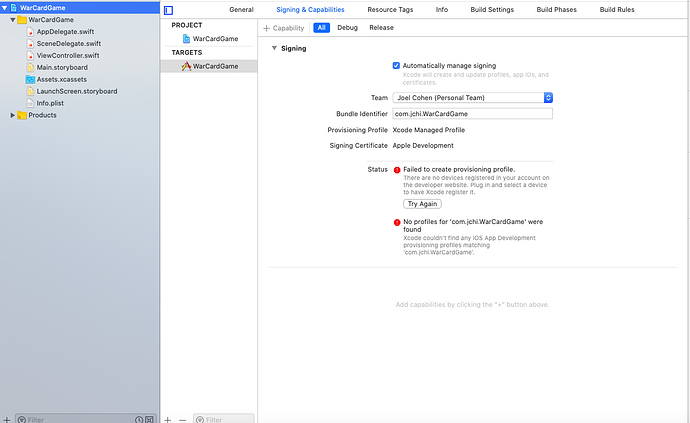Open the Info tab
The image size is (690, 423).
click(x=442, y=10)
